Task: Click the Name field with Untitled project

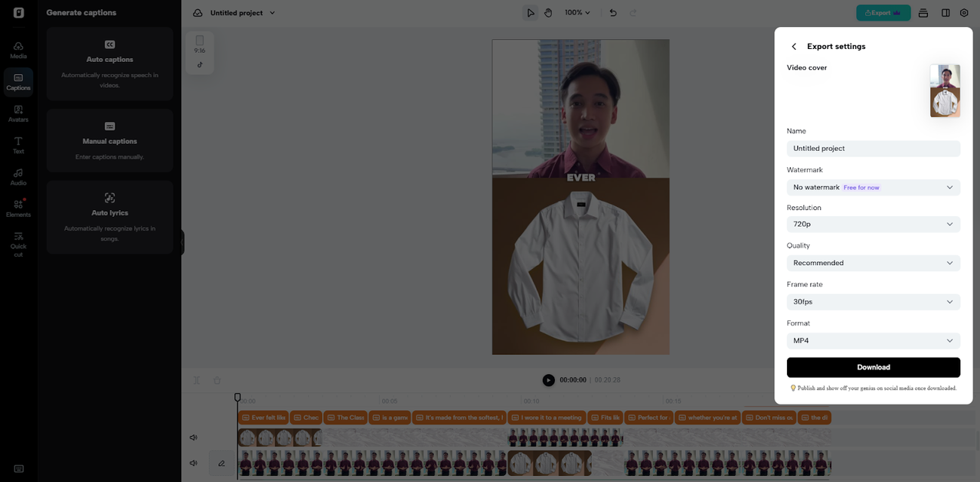Action: point(873,149)
